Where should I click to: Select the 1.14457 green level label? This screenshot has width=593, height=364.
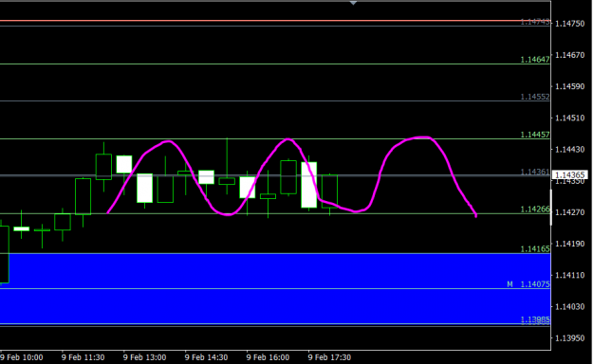535,135
